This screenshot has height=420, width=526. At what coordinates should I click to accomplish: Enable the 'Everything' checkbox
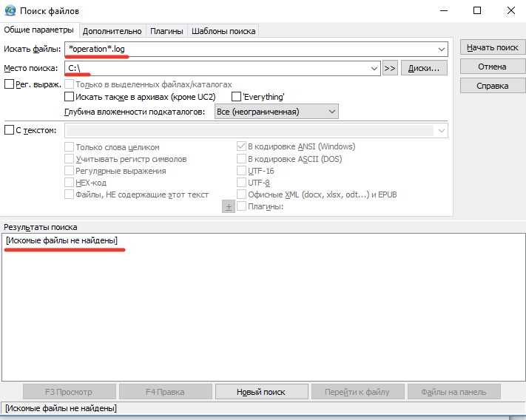click(237, 97)
